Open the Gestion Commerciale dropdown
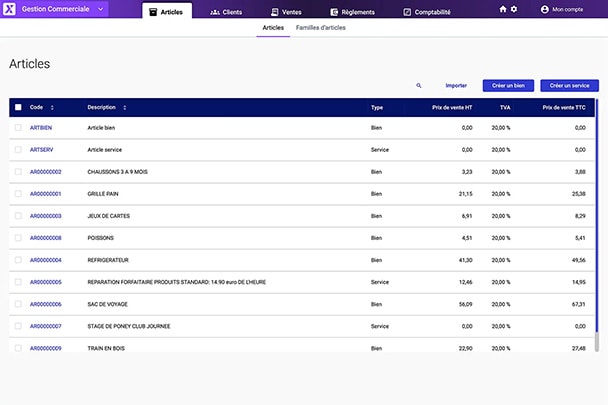Image resolution: width=608 pixels, height=405 pixels. click(x=63, y=9)
